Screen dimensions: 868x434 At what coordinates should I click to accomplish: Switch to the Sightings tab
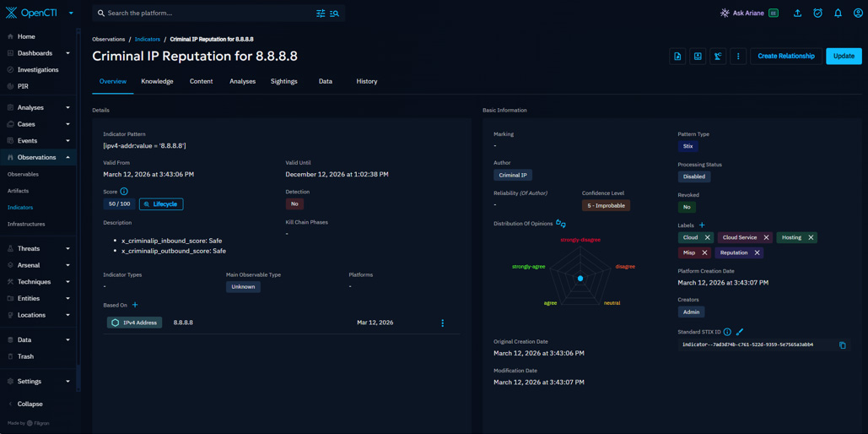pyautogui.click(x=284, y=81)
